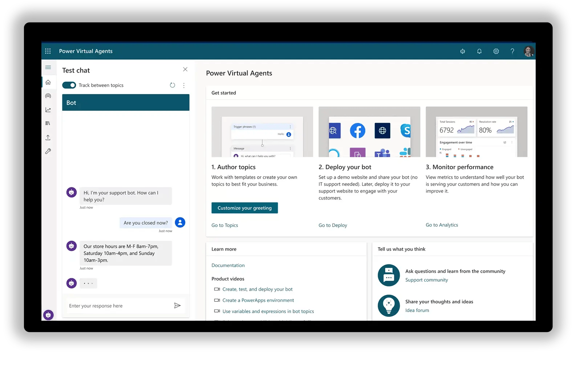
Task: Open the Idea forum link
Action: [417, 310]
